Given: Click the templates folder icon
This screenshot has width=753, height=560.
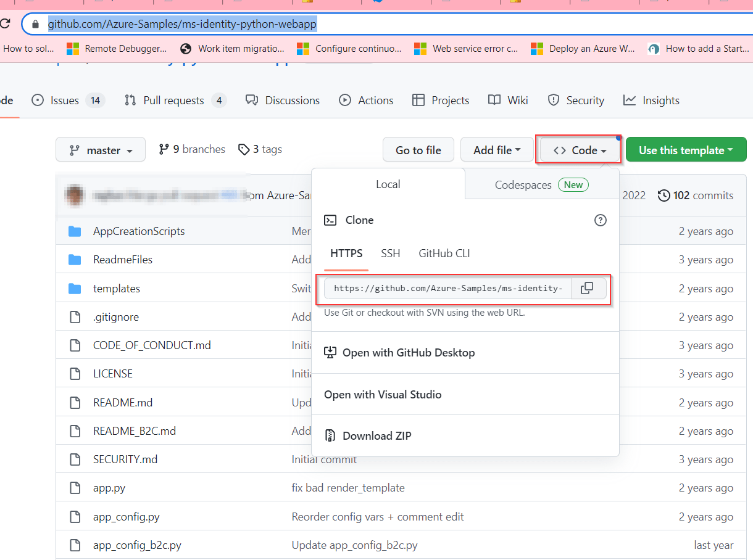Looking at the screenshot, I should coord(75,289).
